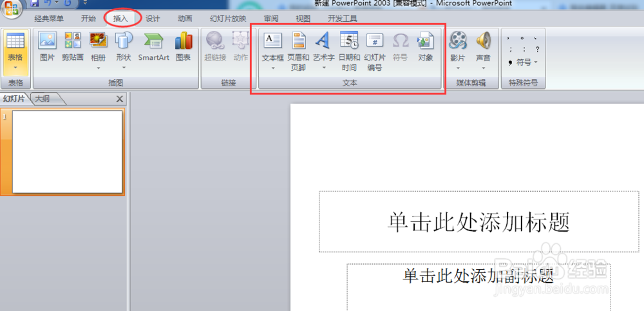644x311 pixels.
Task: Expand the 艺术字 dropdown arrow
Action: click(x=324, y=68)
